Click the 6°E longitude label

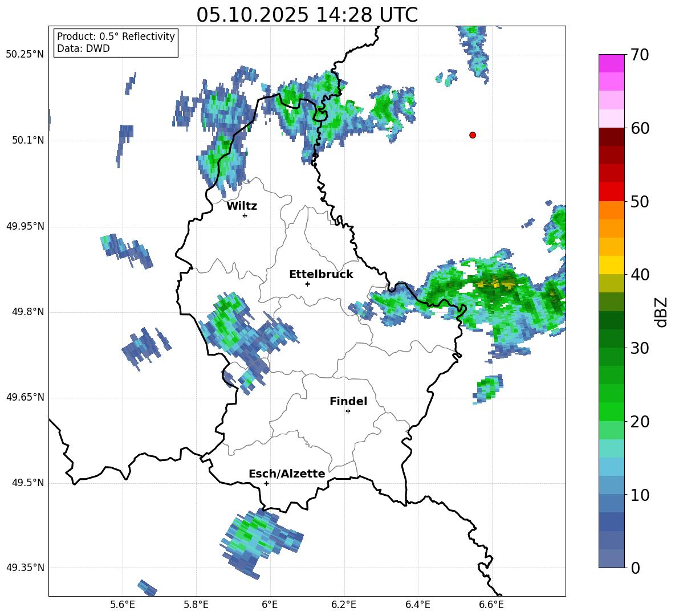[x=270, y=605]
